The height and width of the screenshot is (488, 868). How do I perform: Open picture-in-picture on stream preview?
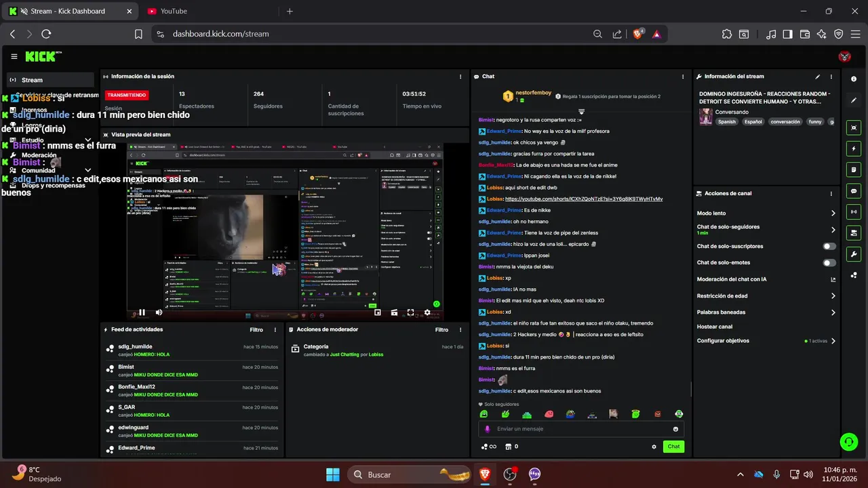point(378,312)
